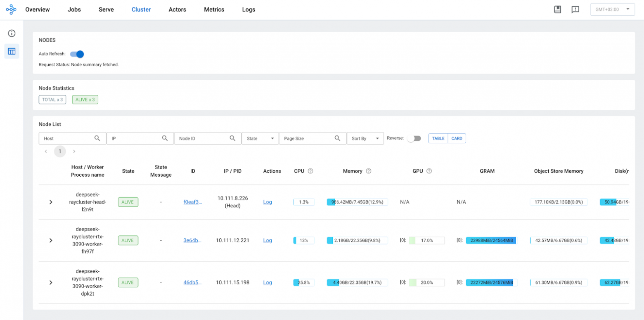Open the Log for node 10.111.12.221
This screenshot has height=320, width=644.
[x=267, y=240]
